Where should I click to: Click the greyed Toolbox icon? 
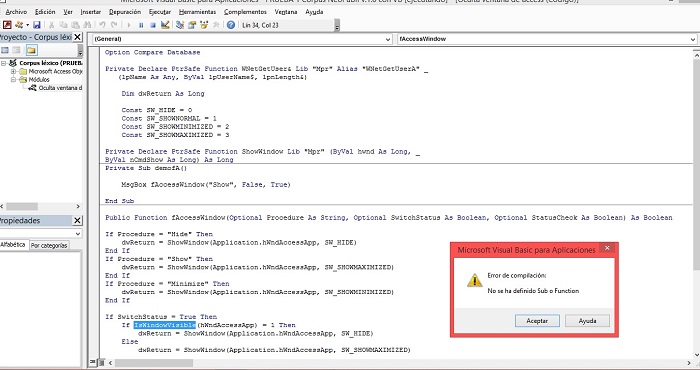click(x=216, y=25)
